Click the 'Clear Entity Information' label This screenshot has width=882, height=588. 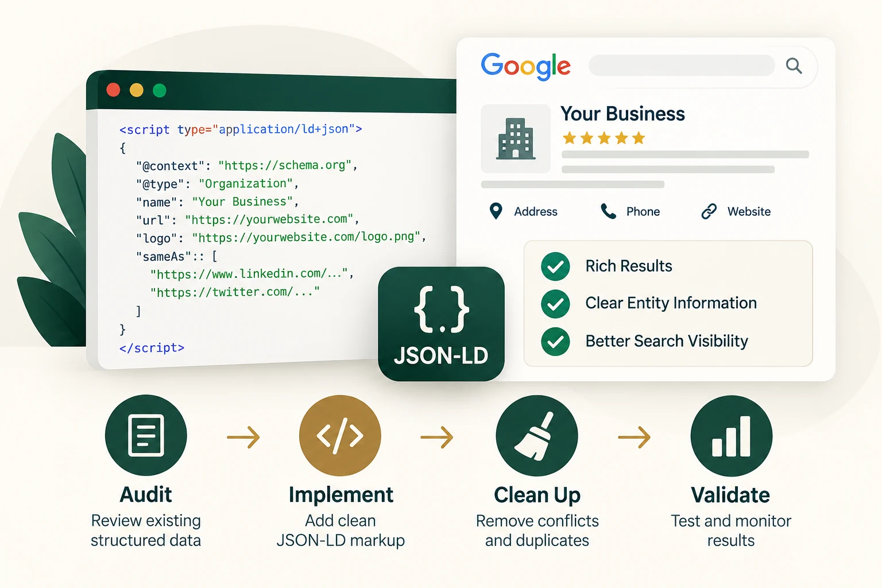(671, 303)
